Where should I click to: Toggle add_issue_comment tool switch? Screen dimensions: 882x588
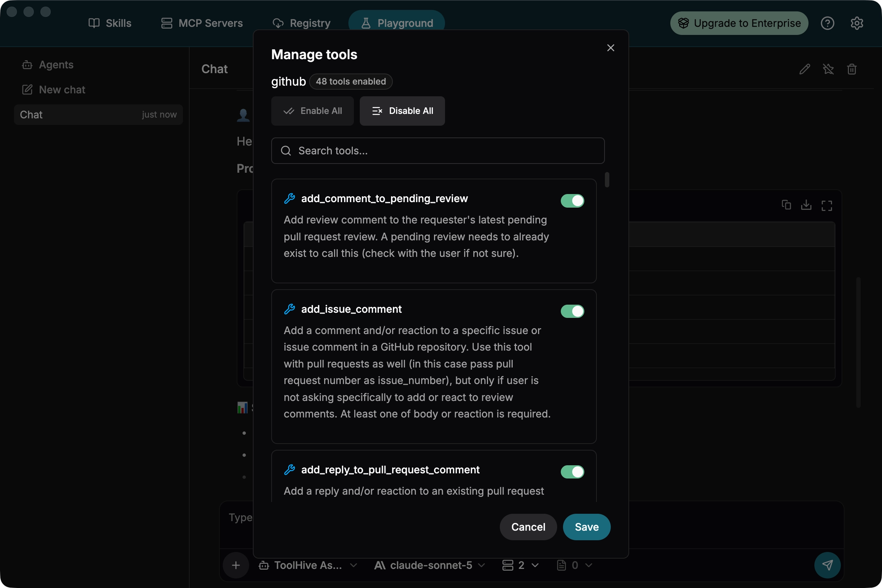click(x=572, y=311)
